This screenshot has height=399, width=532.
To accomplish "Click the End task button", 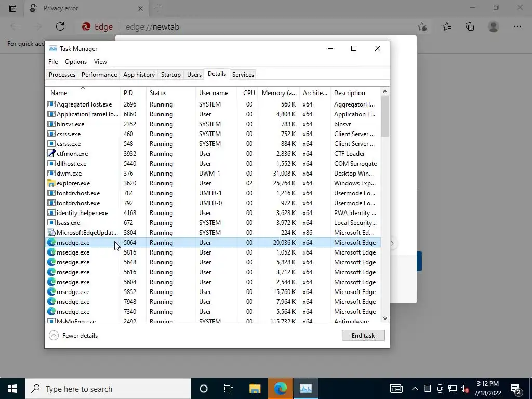I will coord(363,336).
